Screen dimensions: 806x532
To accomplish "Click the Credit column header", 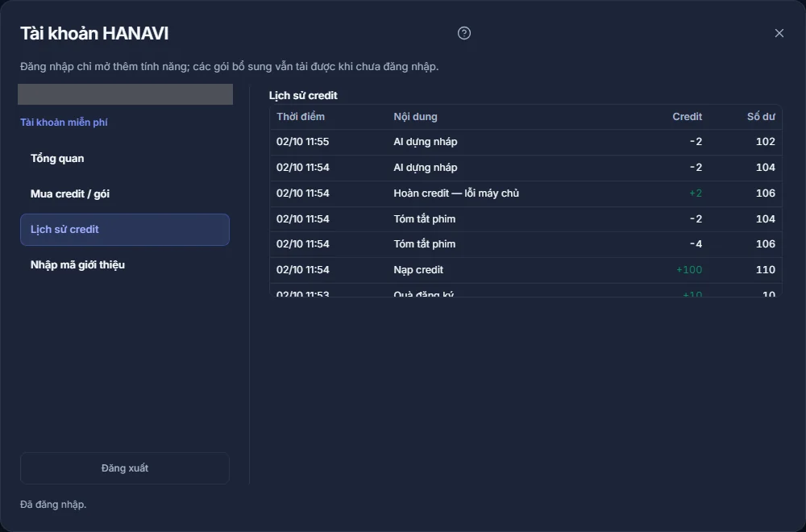I will click(688, 117).
